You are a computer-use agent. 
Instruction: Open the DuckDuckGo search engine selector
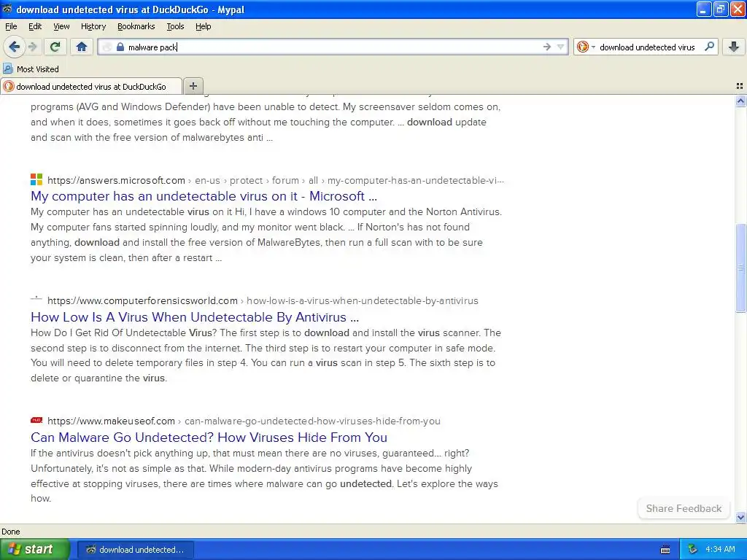(586, 47)
